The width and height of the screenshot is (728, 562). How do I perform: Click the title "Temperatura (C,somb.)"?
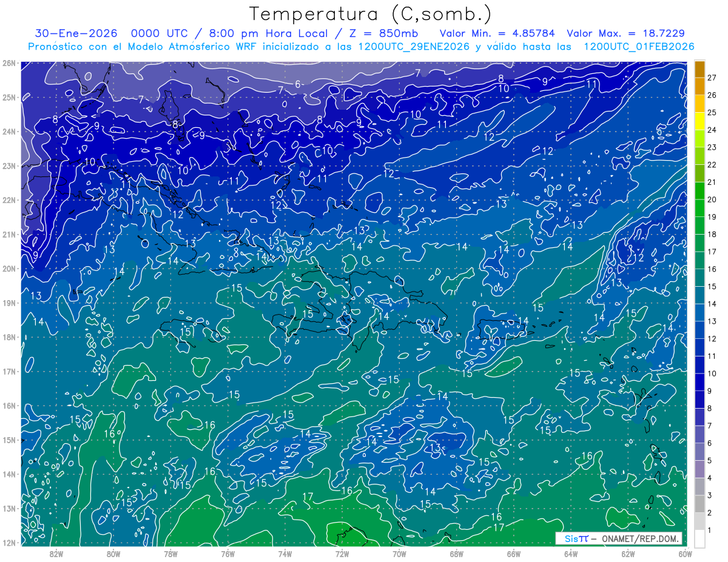coord(370,14)
